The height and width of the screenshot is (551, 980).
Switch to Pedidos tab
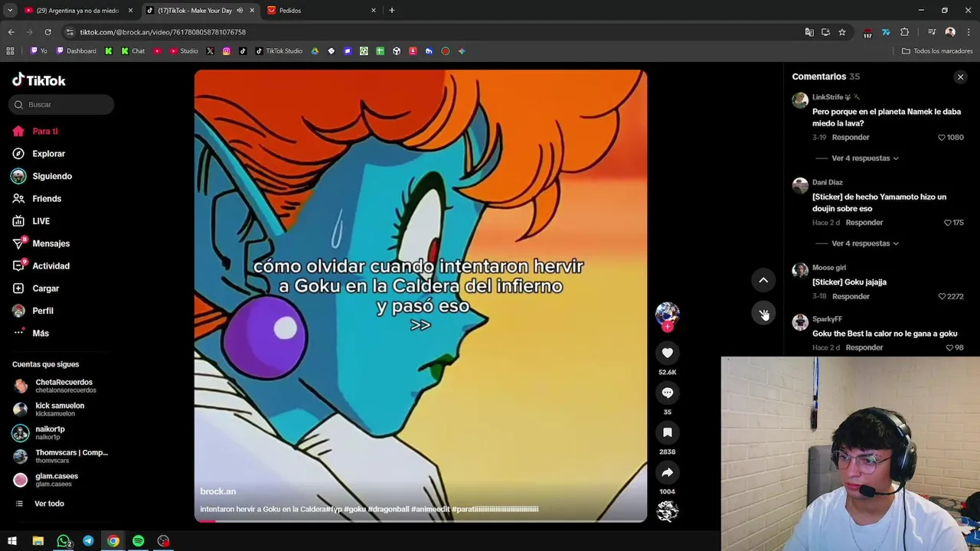click(322, 11)
